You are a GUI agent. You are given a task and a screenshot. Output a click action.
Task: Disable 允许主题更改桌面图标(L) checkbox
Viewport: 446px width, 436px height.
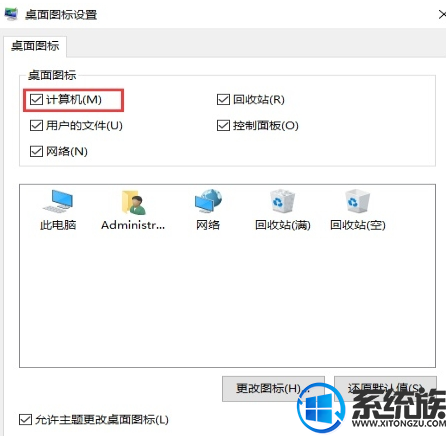[25, 419]
